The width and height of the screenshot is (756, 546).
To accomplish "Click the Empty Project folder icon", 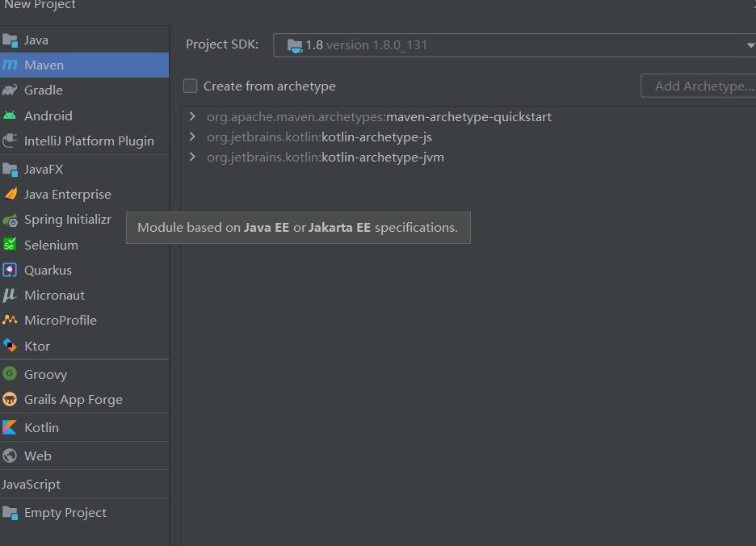I will (10, 513).
